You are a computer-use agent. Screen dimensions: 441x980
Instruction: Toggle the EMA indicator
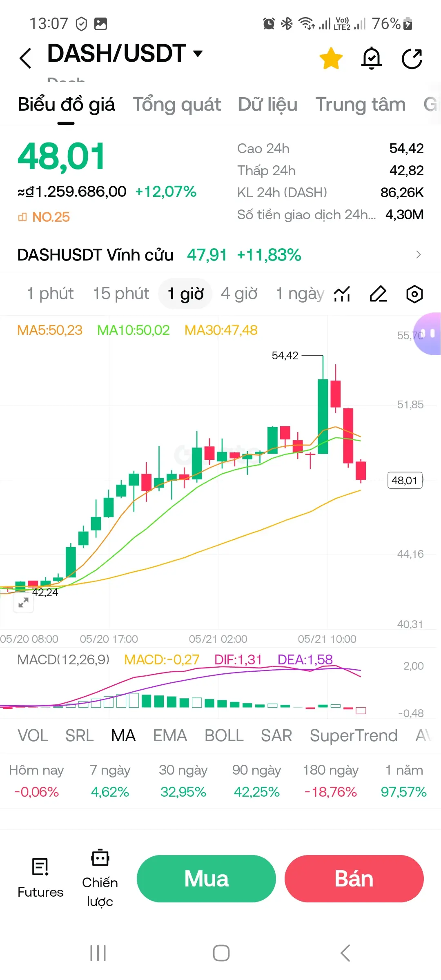tap(170, 736)
